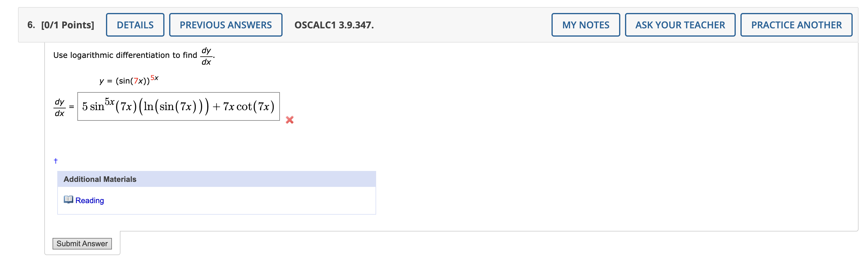Open MY NOTES for question 6
Screen dimensions: 868x261
[585, 25]
